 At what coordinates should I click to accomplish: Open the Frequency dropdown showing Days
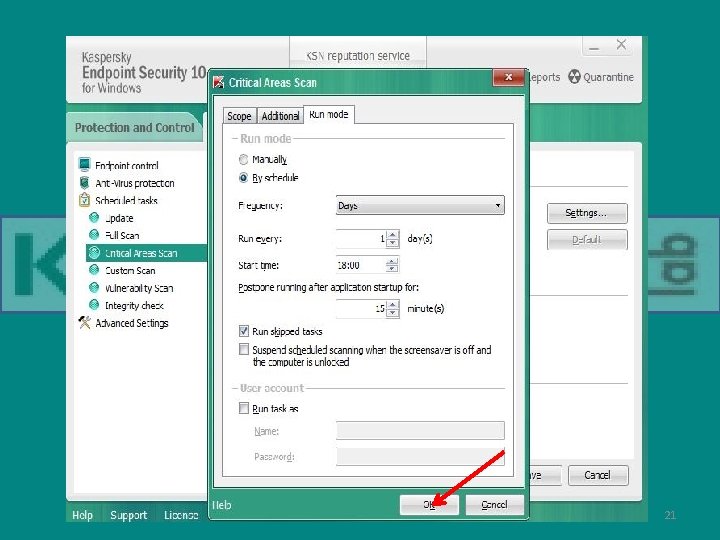point(420,205)
